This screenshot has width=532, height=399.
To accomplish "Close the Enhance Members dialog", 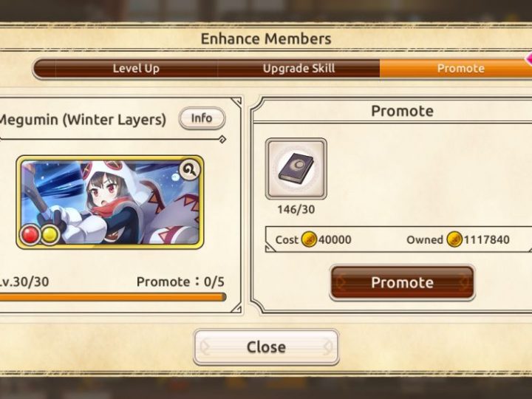I will point(266,347).
